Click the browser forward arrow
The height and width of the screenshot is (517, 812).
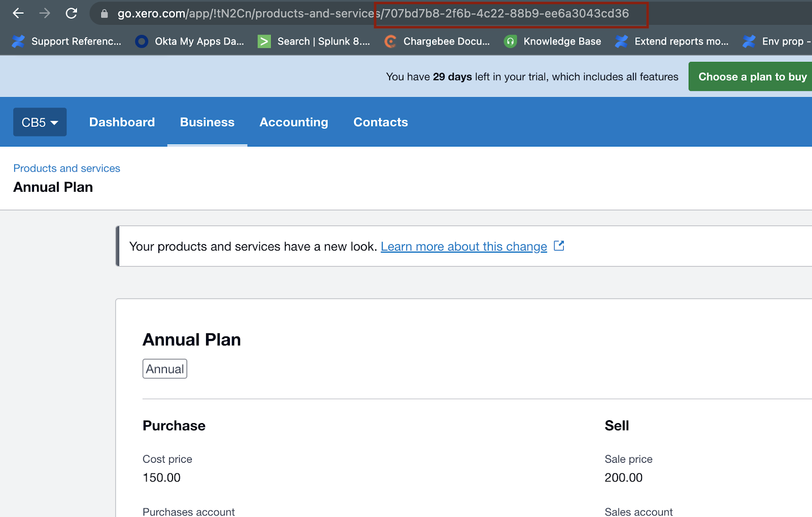click(x=45, y=14)
